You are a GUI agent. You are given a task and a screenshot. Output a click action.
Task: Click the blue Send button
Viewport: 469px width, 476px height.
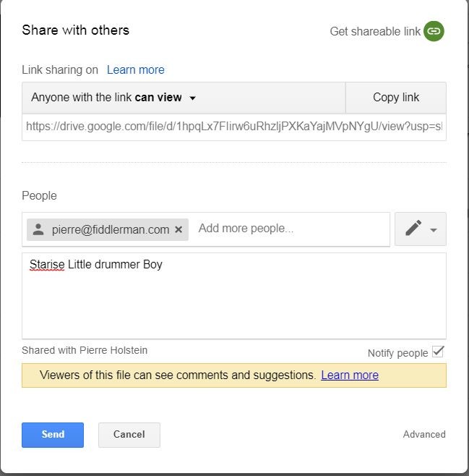[53, 435]
